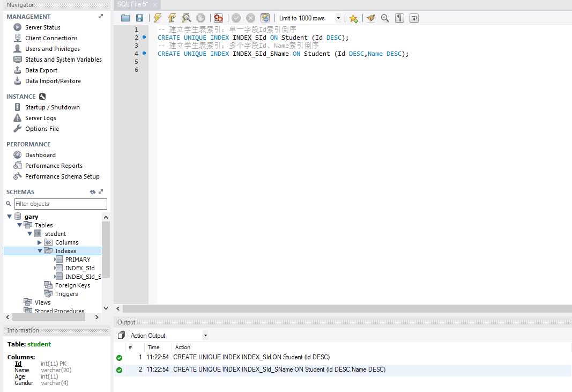This screenshot has width=572, height=392.
Task: Expand the SCHEMAS section to full panel
Action: coord(101,191)
